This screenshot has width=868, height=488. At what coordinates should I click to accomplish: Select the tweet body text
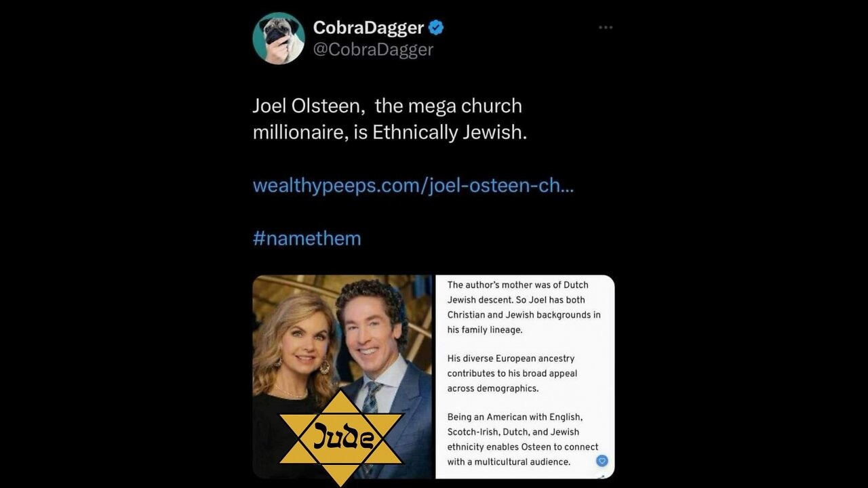(390, 119)
